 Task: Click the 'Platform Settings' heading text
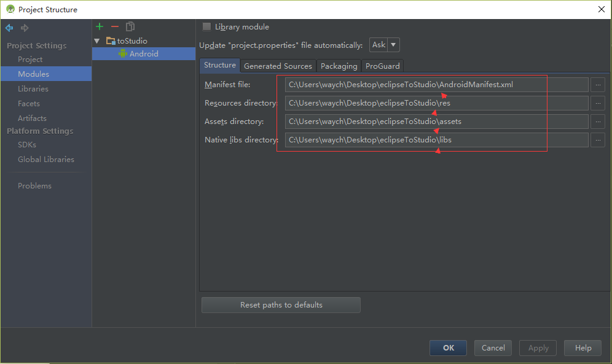click(x=40, y=131)
